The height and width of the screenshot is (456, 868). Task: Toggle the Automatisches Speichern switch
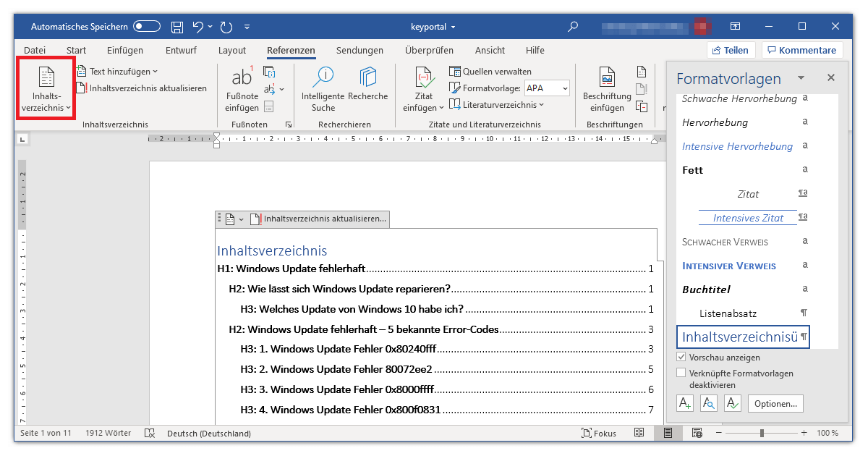click(x=147, y=27)
